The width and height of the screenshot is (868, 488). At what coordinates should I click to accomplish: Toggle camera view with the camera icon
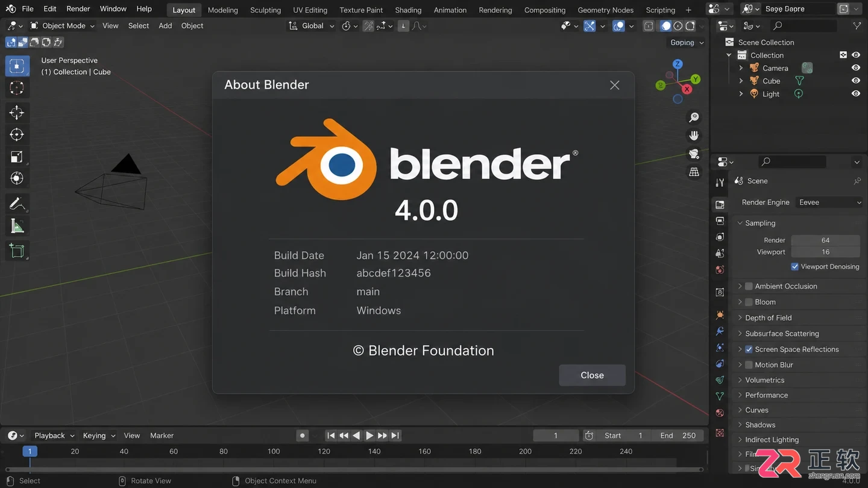coord(694,154)
